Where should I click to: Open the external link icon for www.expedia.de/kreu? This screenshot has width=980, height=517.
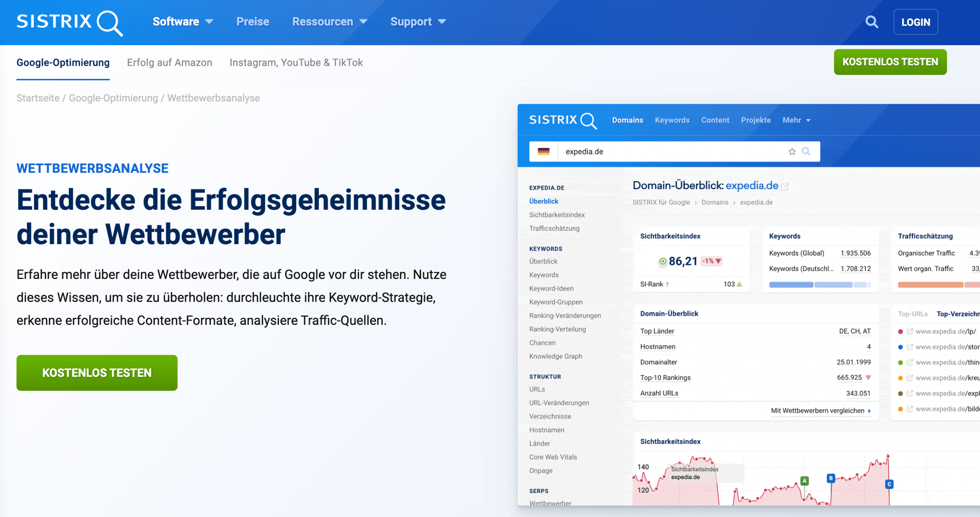click(910, 378)
